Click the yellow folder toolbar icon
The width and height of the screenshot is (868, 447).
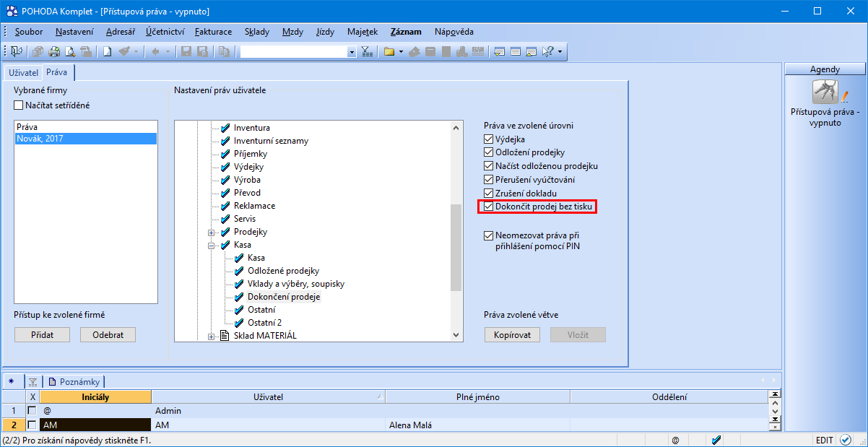coord(389,51)
